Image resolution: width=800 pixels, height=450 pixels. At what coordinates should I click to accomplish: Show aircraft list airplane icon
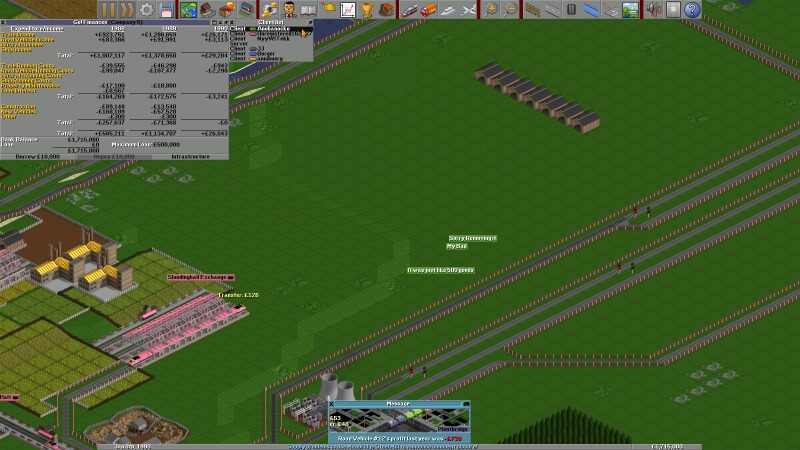point(467,9)
